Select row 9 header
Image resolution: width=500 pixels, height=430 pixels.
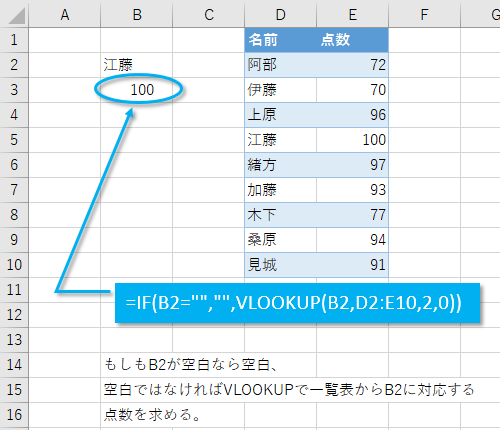14,240
